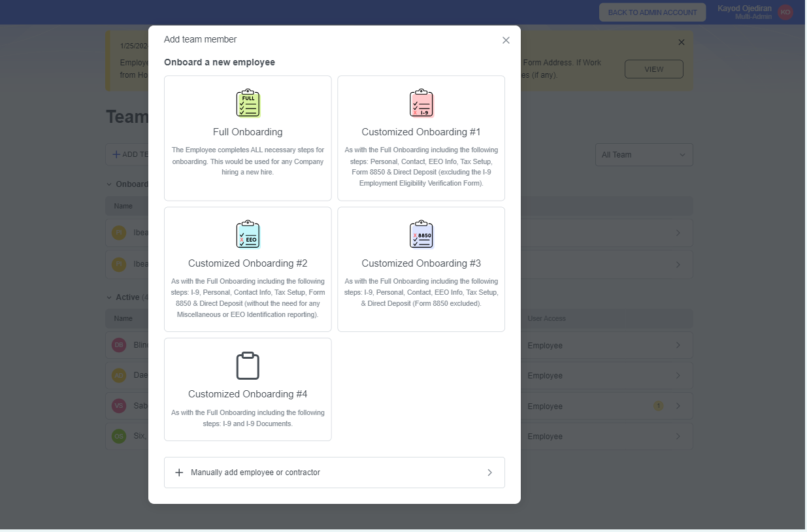Click the Customized Onboarding #3 8850 clipboard icon
Image resolution: width=807 pixels, height=532 pixels.
tap(421, 235)
